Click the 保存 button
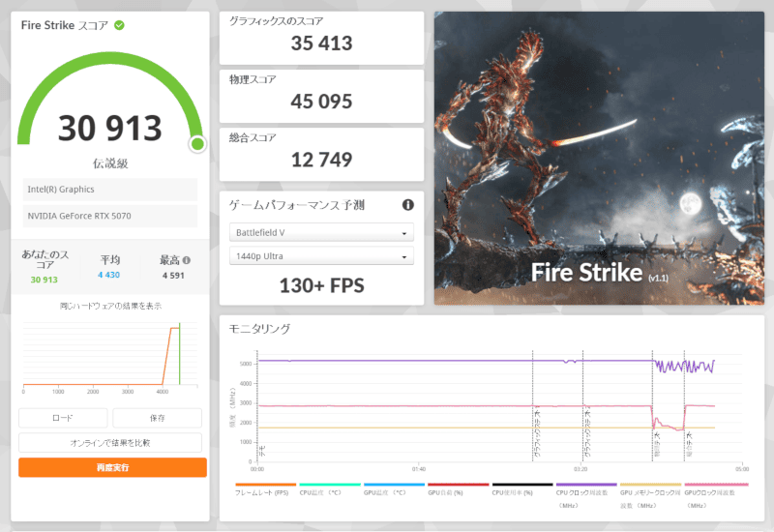This screenshot has height=532, width=774. (x=157, y=418)
